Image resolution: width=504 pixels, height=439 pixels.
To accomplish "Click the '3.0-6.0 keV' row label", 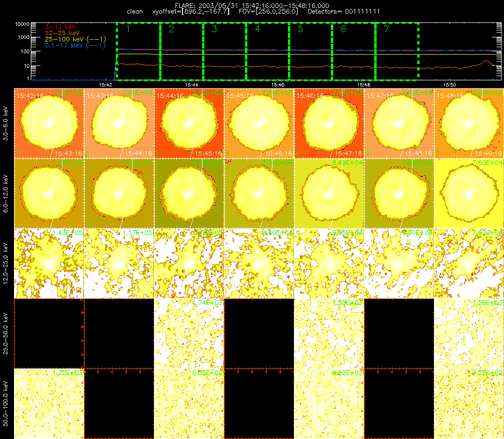I will pos(6,123).
